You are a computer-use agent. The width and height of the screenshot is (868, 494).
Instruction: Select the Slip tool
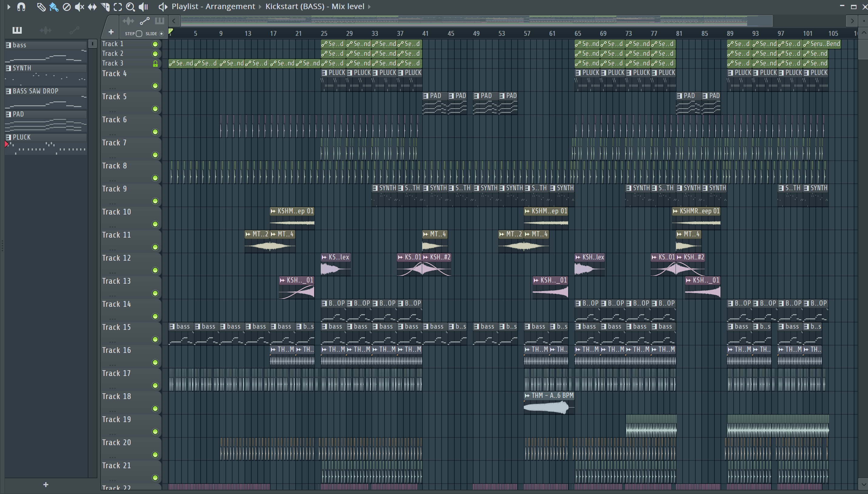click(92, 6)
